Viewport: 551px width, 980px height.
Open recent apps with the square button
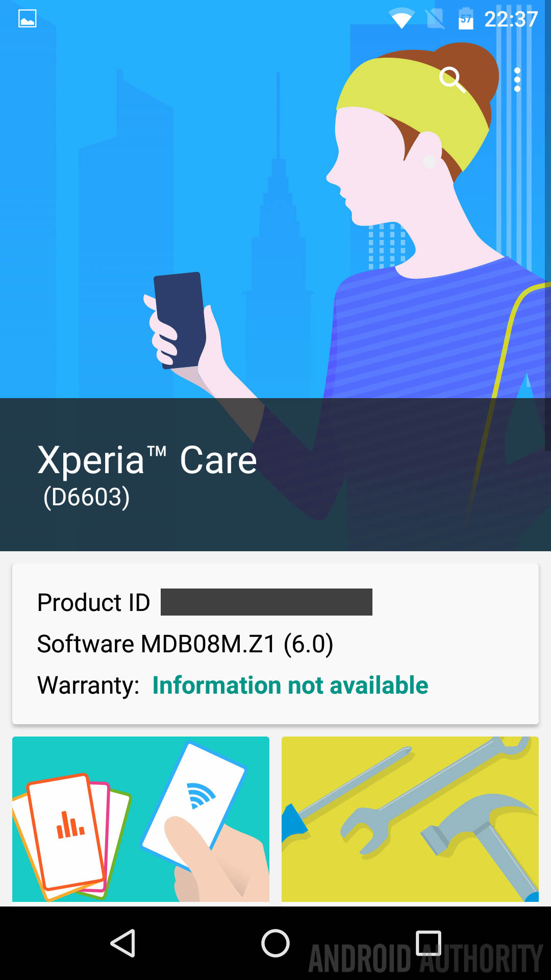[x=428, y=943]
